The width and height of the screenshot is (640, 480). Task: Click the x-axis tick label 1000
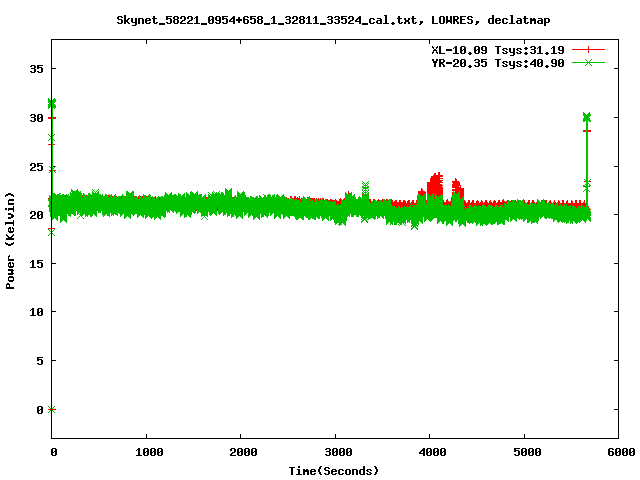click(x=149, y=452)
